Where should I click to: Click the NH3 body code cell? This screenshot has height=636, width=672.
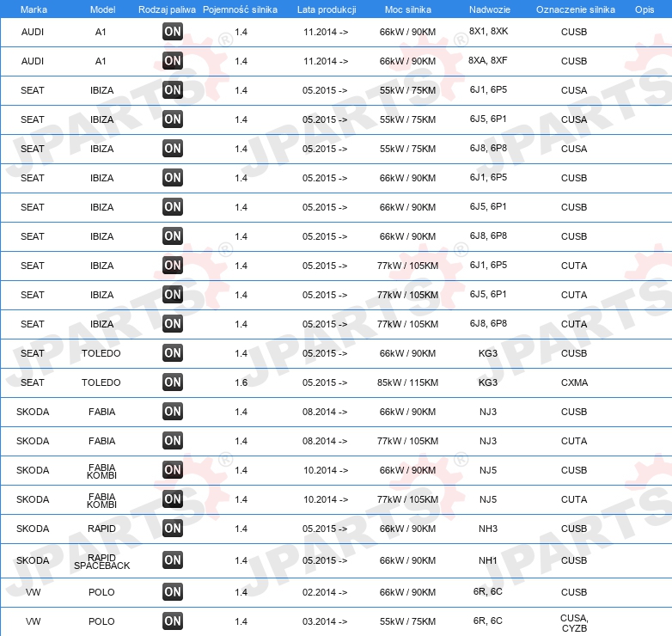(x=488, y=529)
